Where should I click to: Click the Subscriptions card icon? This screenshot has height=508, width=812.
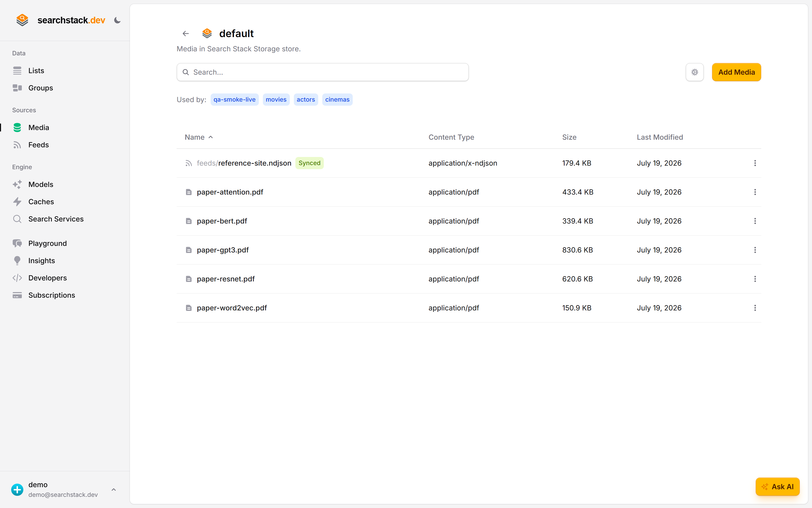17,295
